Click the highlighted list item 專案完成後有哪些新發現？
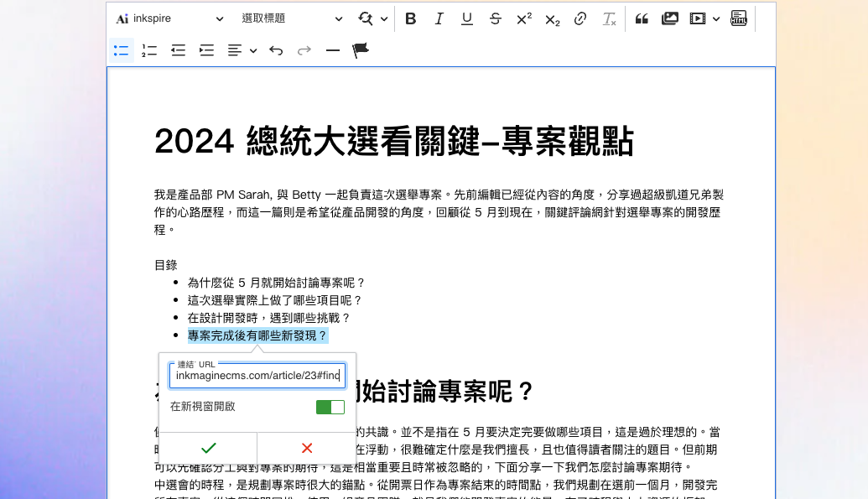 point(257,335)
